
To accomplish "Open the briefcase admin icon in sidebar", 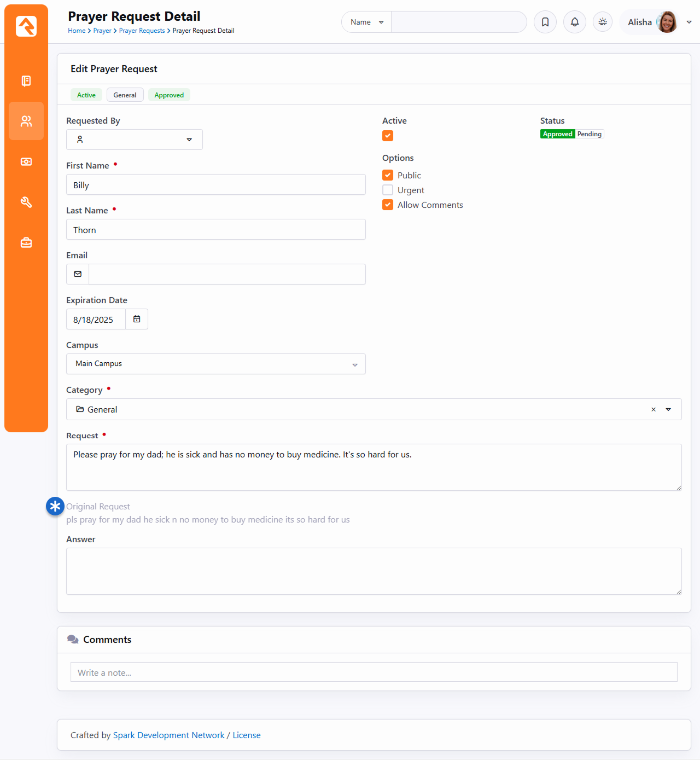I will [26, 242].
